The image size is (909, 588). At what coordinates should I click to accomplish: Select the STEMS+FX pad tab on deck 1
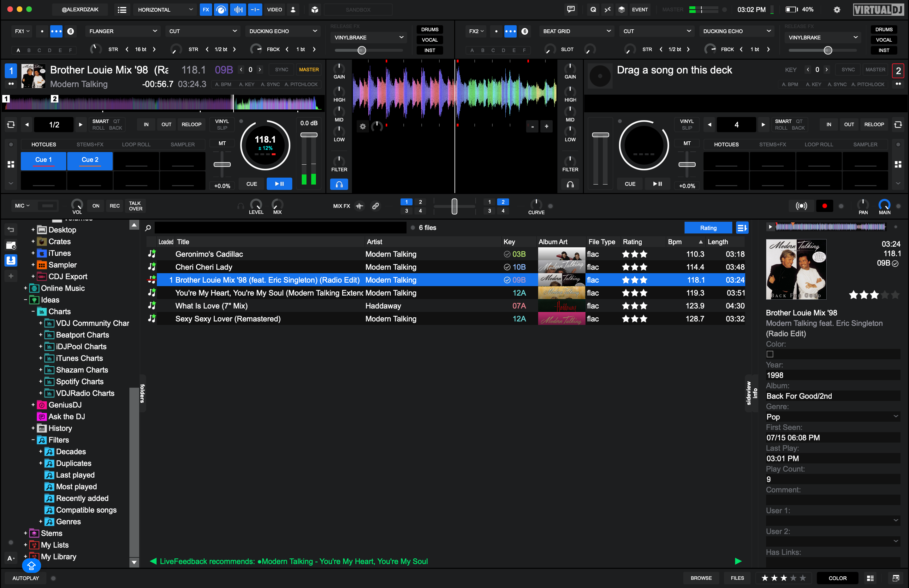(x=90, y=144)
